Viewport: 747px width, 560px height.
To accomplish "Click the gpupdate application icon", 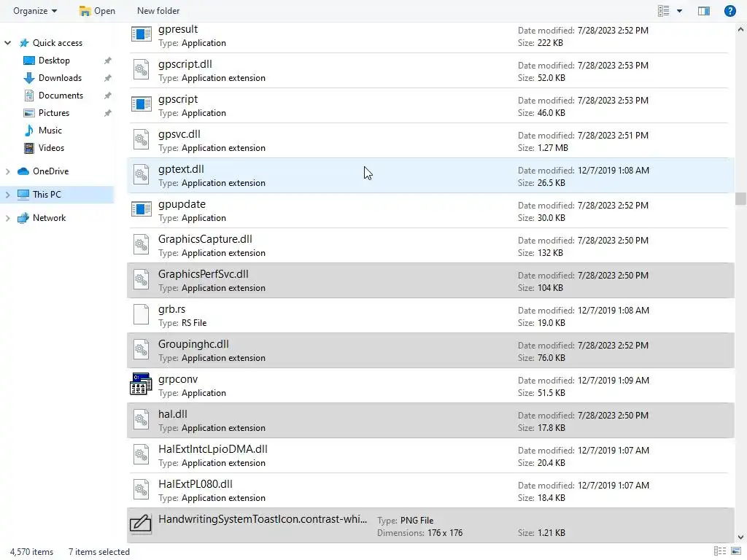I will pyautogui.click(x=141, y=210).
